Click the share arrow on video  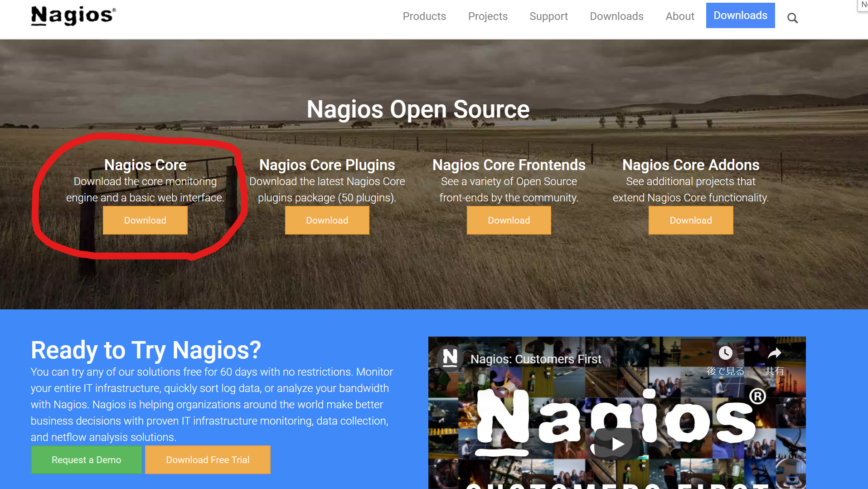[775, 353]
